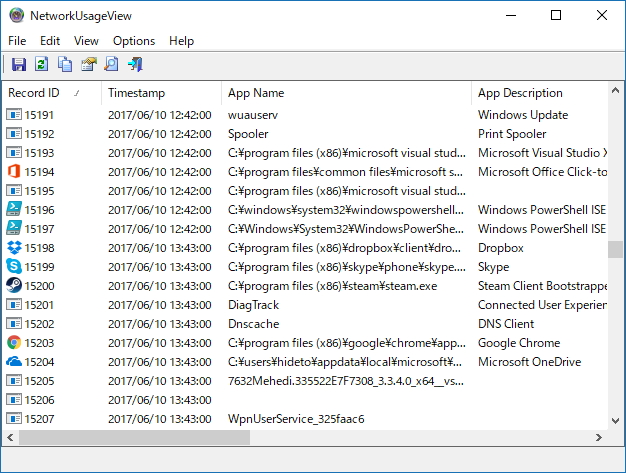
Task: Click the horizontal scrollbar right arrow
Action: (x=598, y=437)
